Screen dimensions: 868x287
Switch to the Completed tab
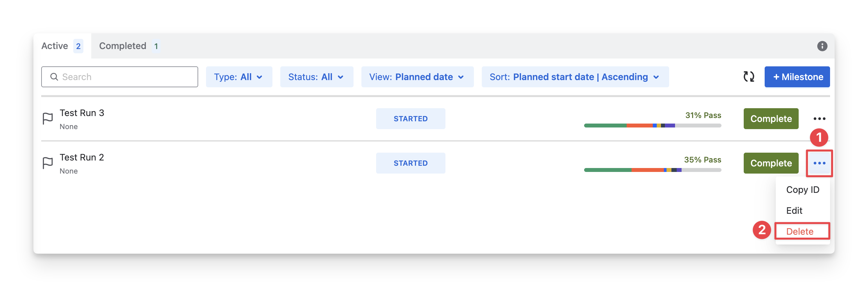(129, 46)
